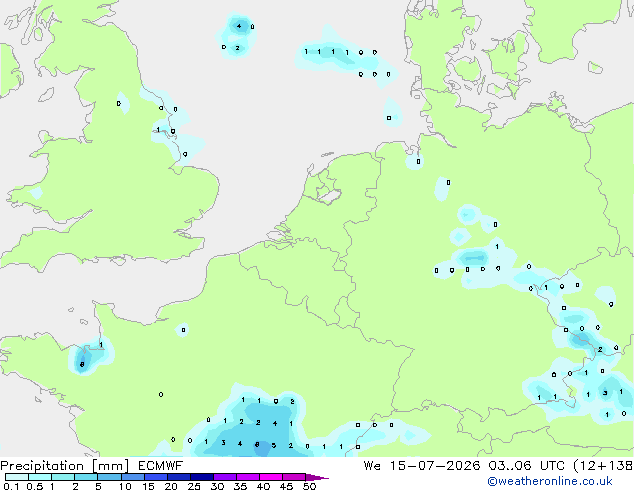634x490 pixels.
Task: Click the '50' legend scale label
Action: coord(309,486)
